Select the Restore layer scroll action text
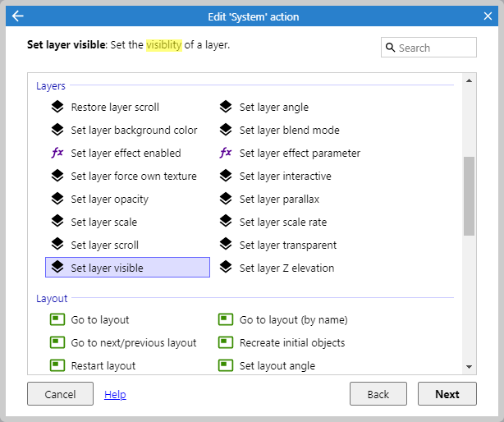Screen dimensions: 504x422 coord(115,107)
